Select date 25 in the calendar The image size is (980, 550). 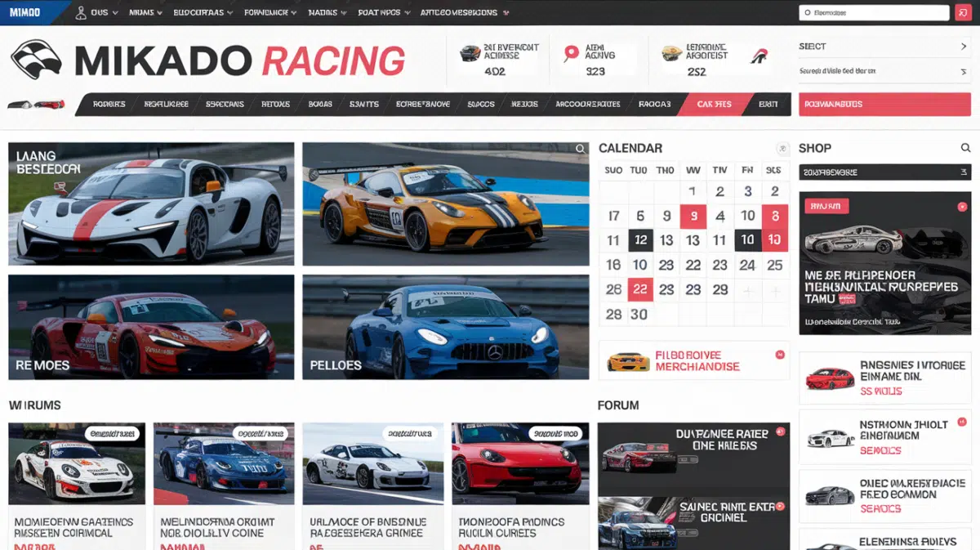click(x=775, y=265)
